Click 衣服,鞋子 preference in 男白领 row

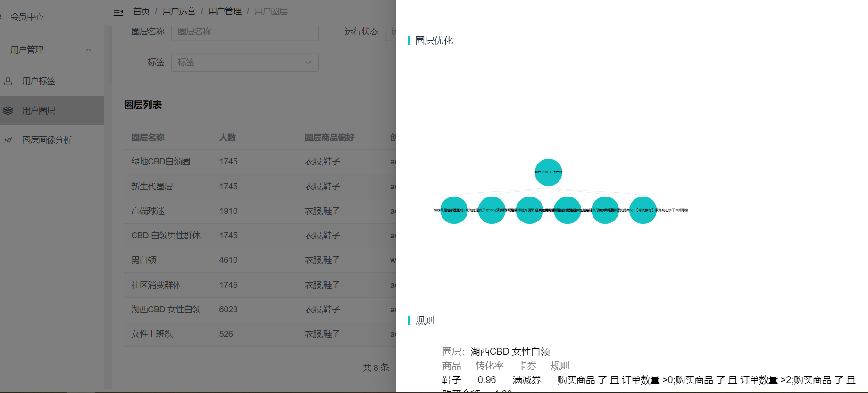coord(322,260)
